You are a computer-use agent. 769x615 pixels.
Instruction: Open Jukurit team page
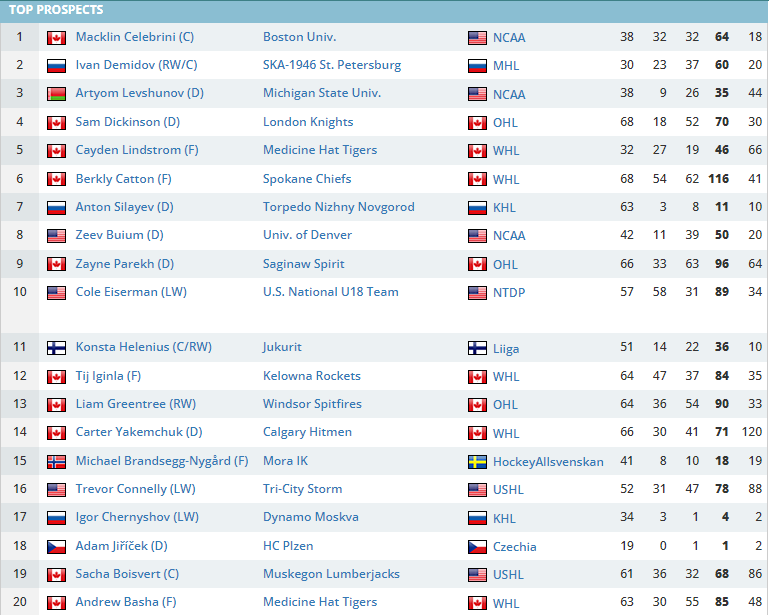(x=282, y=347)
